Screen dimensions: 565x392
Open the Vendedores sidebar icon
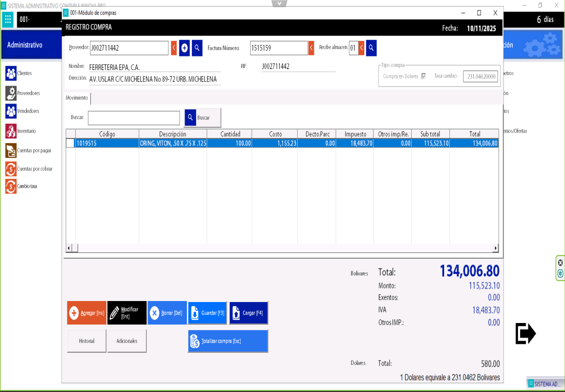coord(10,111)
